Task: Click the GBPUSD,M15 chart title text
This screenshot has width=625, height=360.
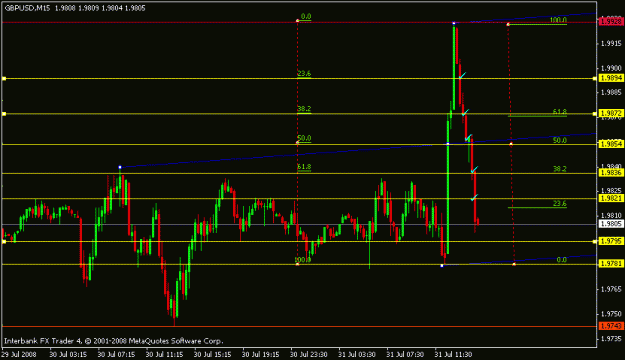Action: point(28,8)
